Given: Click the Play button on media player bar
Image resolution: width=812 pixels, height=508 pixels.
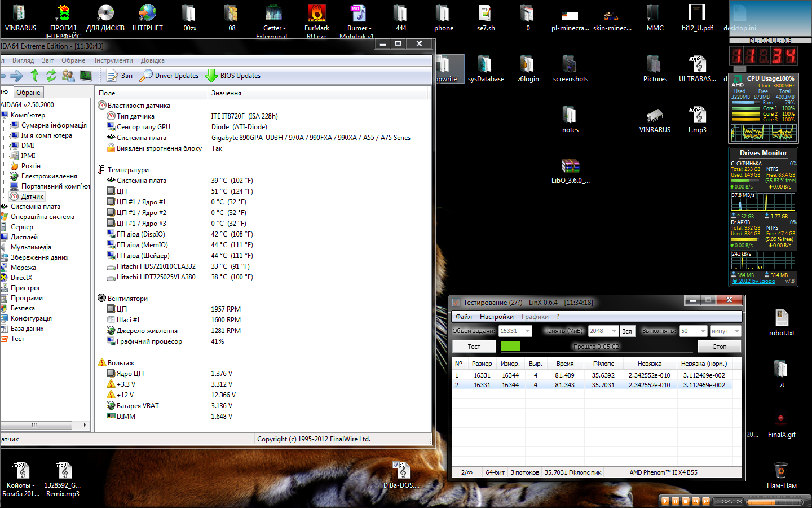Looking at the screenshot, I should tap(665, 501).
